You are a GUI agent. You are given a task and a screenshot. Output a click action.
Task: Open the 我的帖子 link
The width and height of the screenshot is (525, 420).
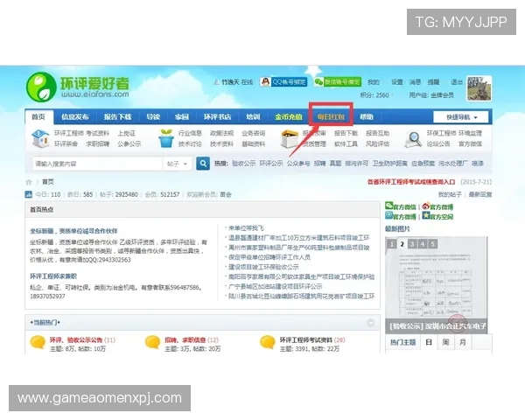coord(450,194)
